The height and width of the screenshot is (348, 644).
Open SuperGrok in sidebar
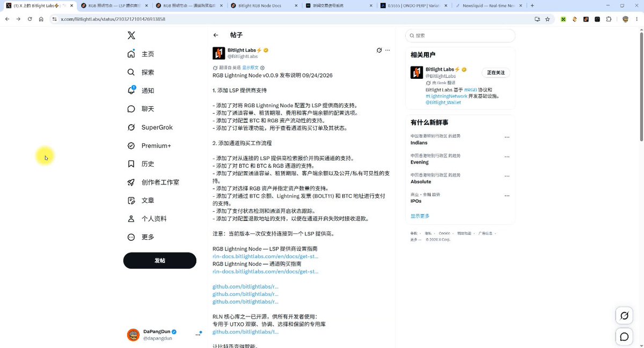click(x=150, y=128)
